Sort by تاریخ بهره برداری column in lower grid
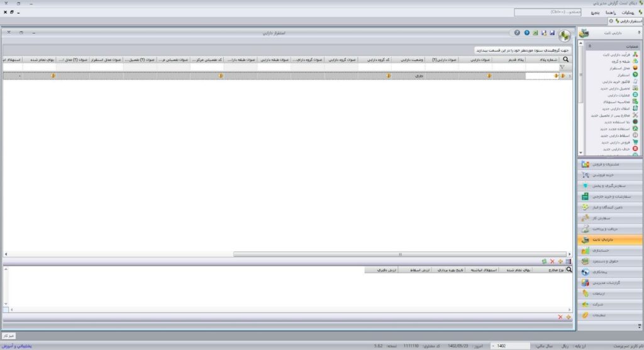This screenshot has height=350, width=644. (x=448, y=270)
